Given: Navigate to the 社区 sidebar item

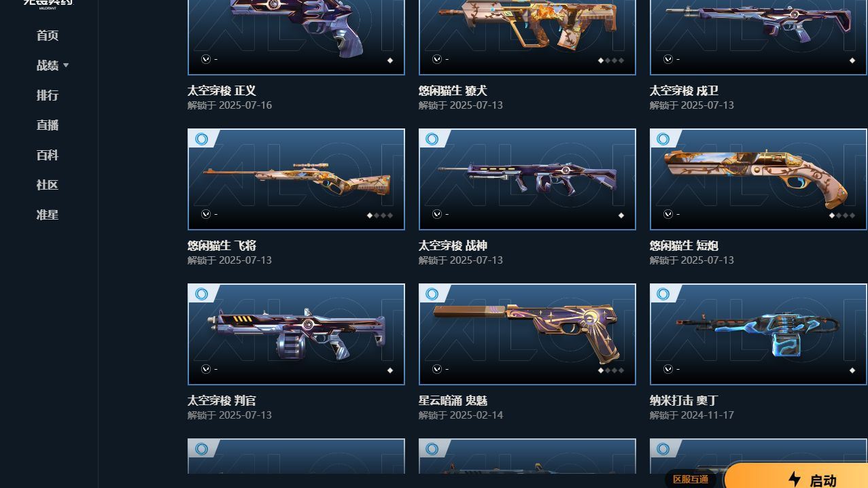Looking at the screenshot, I should 48,185.
